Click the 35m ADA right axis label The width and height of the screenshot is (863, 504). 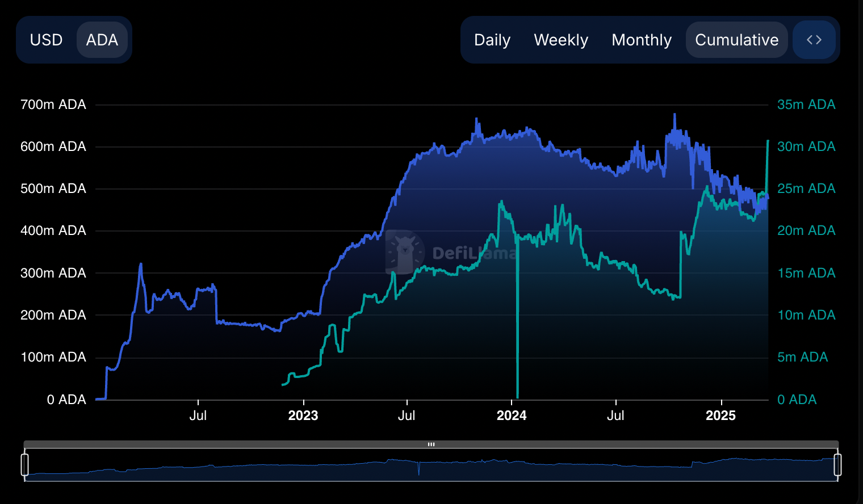(806, 104)
